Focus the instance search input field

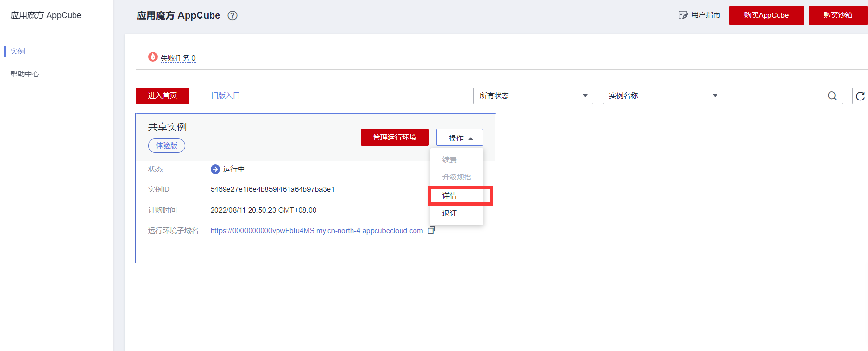[x=774, y=96]
